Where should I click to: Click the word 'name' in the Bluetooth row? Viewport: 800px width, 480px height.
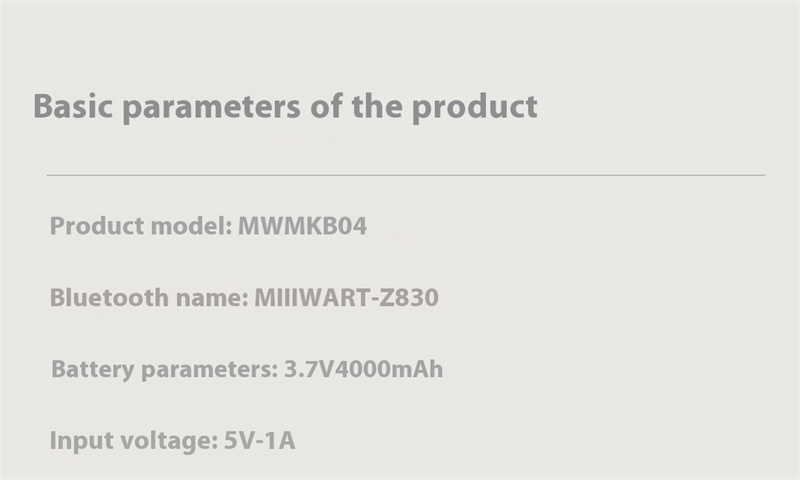pyautogui.click(x=212, y=299)
